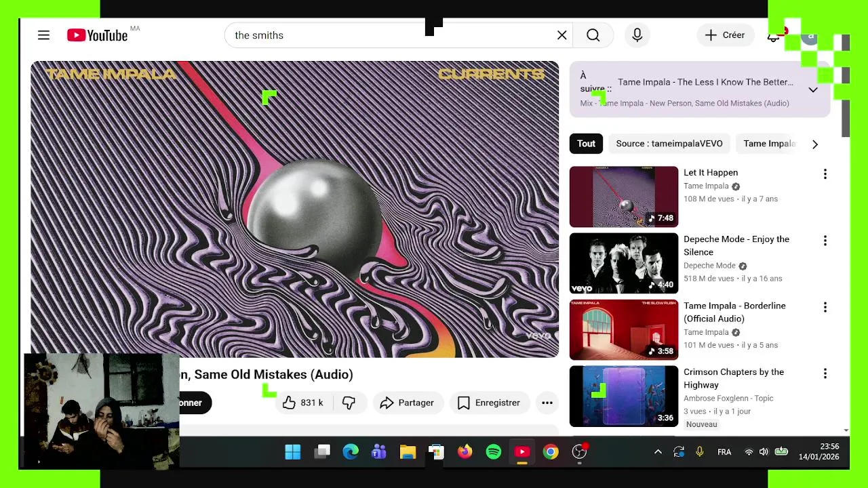
Task: Open Microsoft Teams from taskbar
Action: point(379,452)
